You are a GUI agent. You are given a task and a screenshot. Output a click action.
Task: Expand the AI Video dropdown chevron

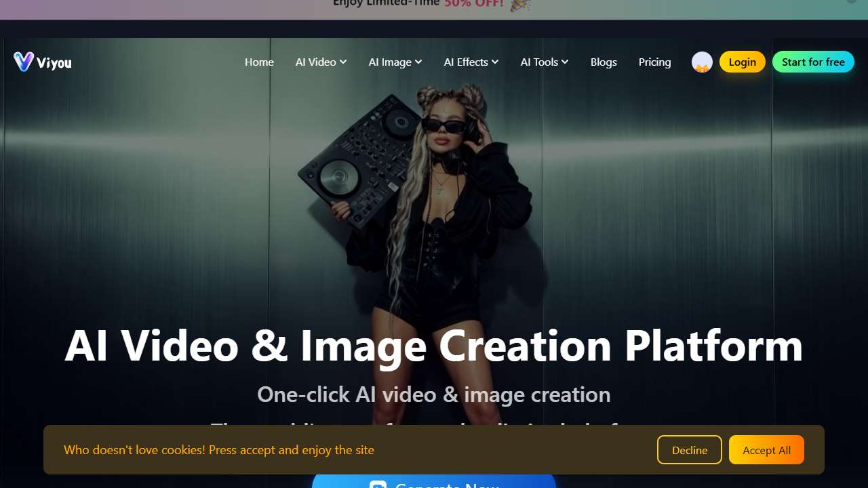[343, 62]
